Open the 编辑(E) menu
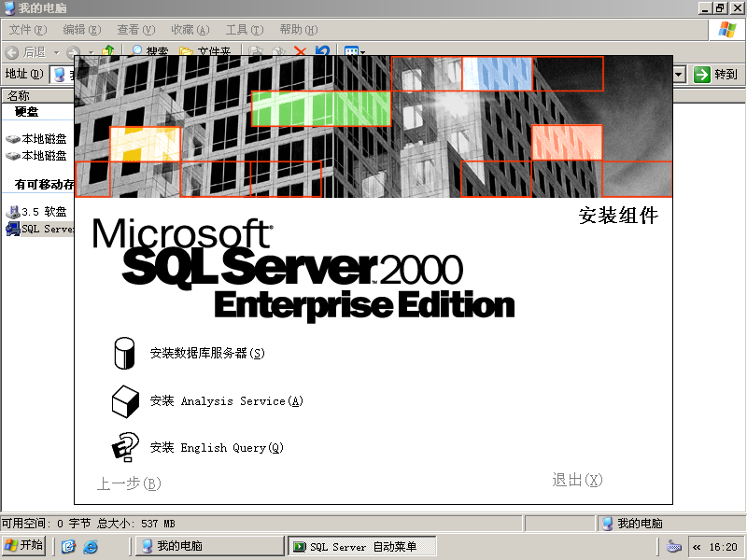The image size is (747, 560). [x=82, y=30]
